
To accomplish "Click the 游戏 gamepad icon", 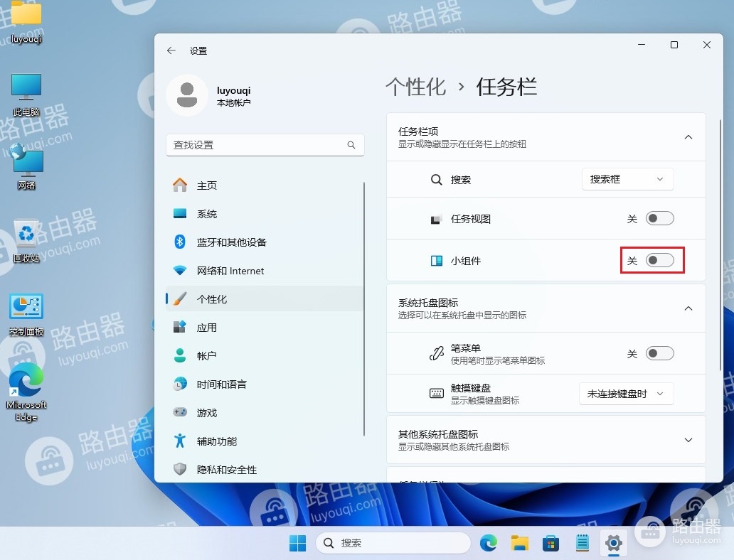I will tap(180, 412).
